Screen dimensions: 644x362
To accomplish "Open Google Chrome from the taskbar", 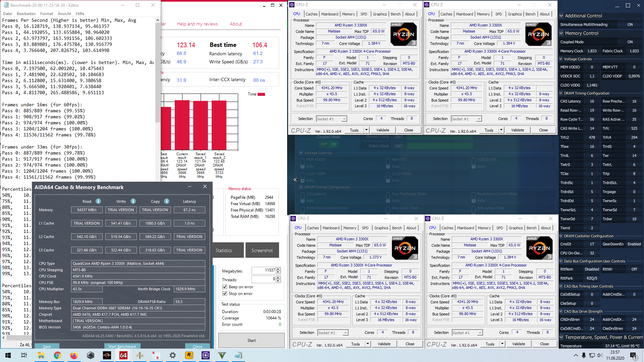I will pos(57,355).
